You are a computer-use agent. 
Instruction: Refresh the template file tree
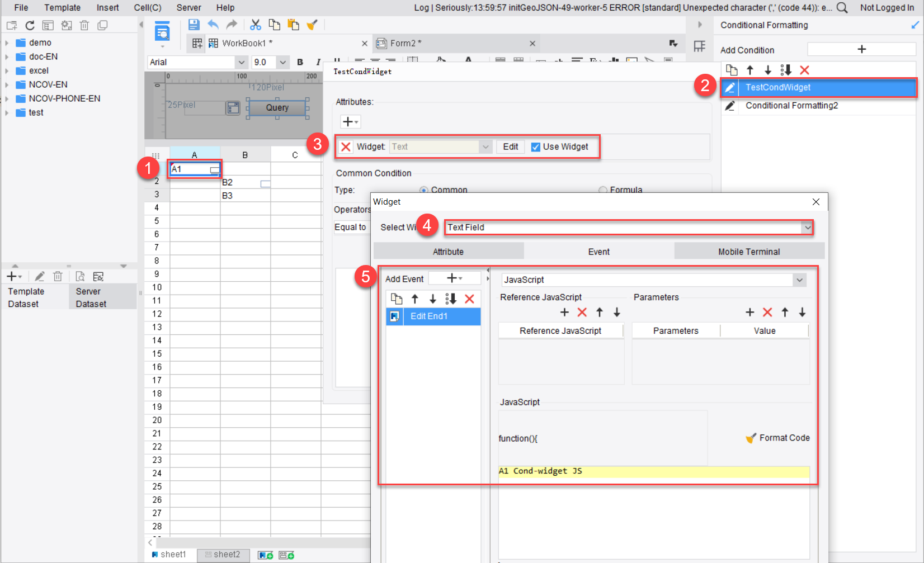coord(30,25)
